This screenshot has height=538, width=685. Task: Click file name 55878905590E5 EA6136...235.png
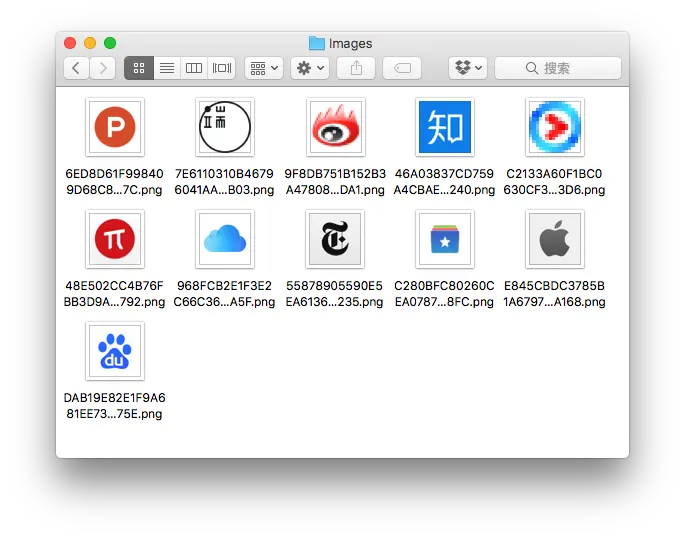[334, 293]
